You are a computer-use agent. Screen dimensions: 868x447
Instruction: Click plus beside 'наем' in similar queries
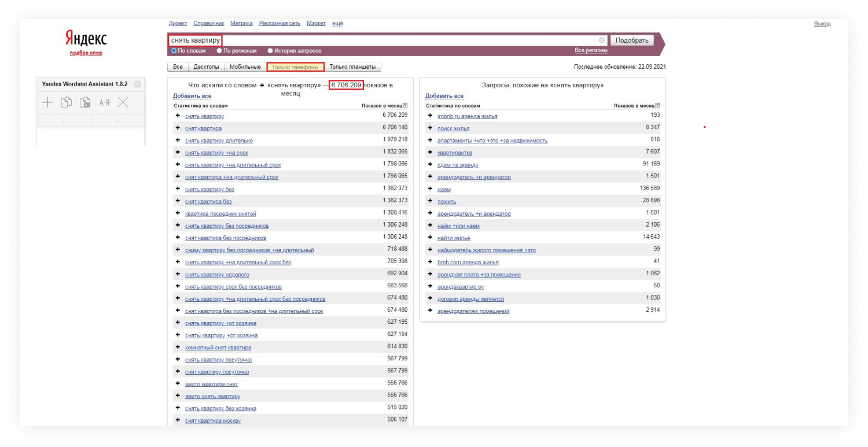coord(431,189)
